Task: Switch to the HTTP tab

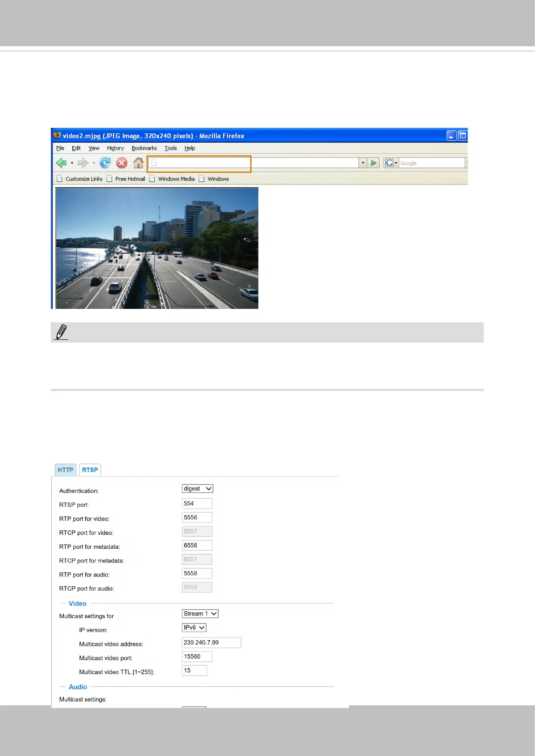Action: click(x=66, y=470)
